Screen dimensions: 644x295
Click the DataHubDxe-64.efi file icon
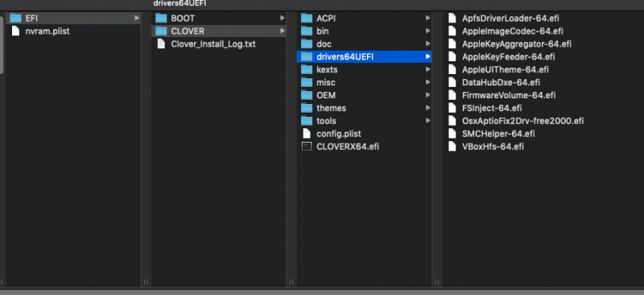[452, 82]
